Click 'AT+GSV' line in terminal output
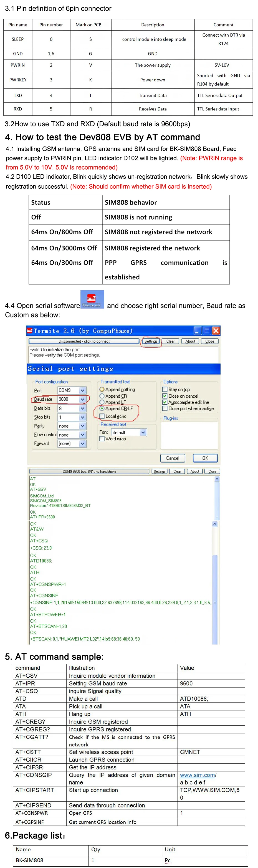Image resolution: width=258 pixels, height=868 pixels. click(x=38, y=489)
